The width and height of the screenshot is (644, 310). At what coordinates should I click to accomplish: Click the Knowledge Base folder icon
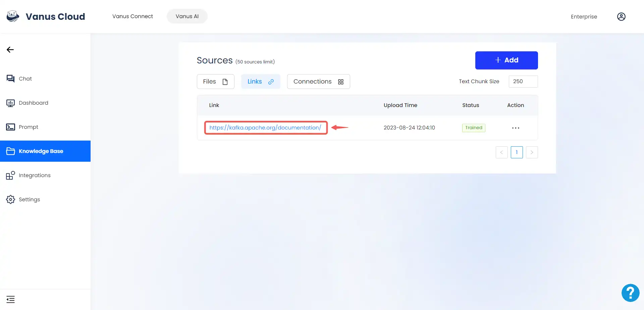(10, 151)
